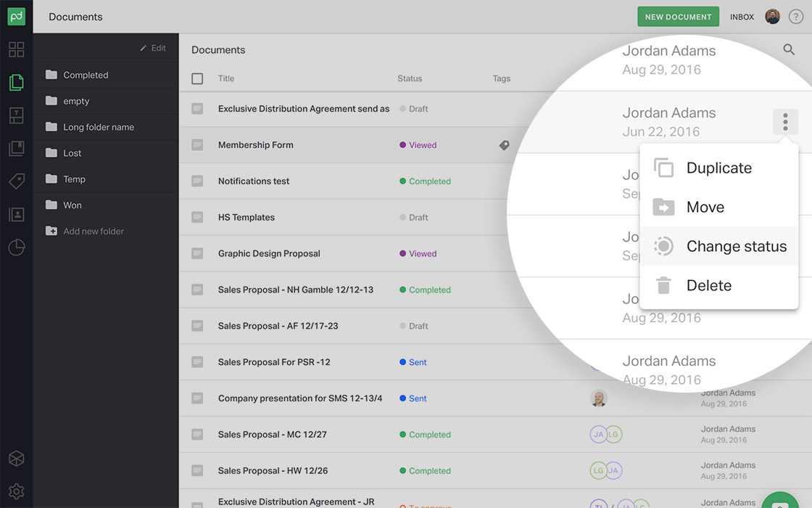Open the Contacts icon in sidebar
812x508 pixels.
tap(17, 215)
